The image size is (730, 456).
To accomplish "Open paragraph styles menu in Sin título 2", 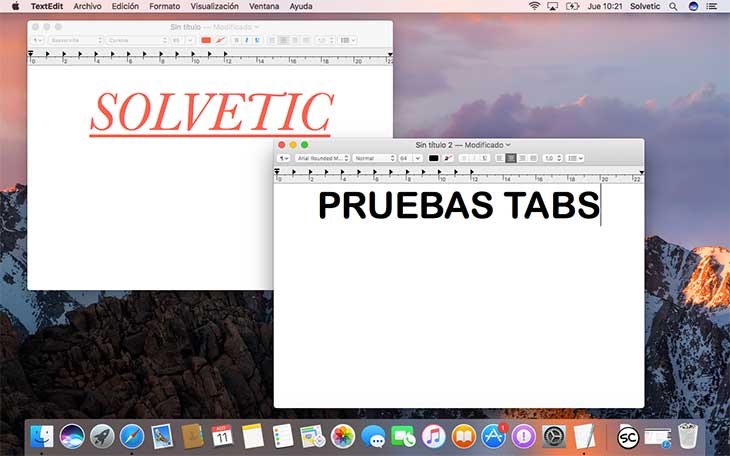I will pos(283,158).
